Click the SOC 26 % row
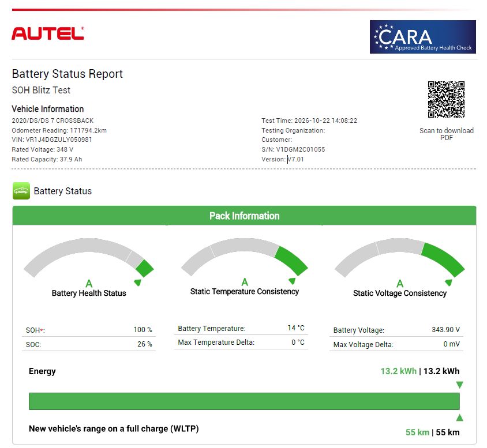Screen dimensions: 487x448 click(89, 344)
